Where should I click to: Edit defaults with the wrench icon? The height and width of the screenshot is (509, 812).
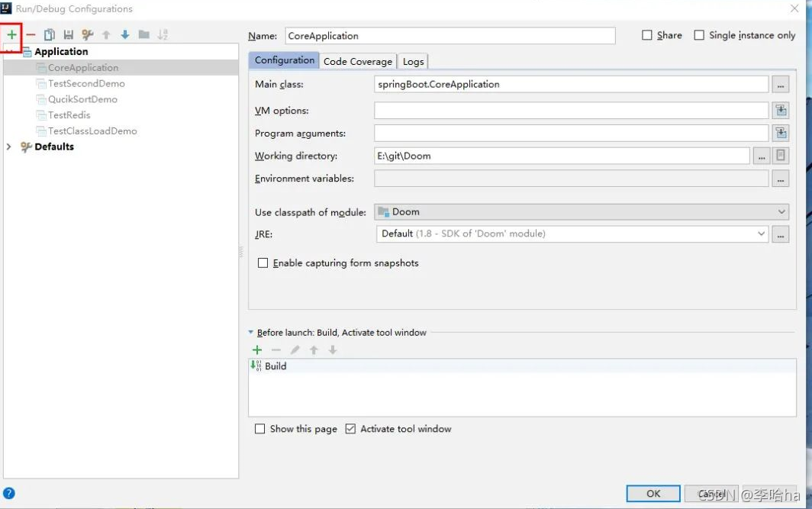[87, 34]
